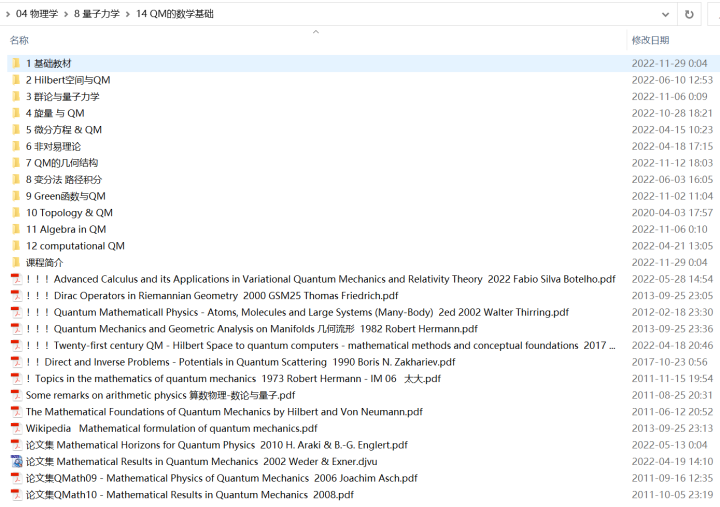Screen dimensions: 720x507
Task: Go to 04 物理学 breadcrumb
Action: pyautogui.click(x=37, y=14)
